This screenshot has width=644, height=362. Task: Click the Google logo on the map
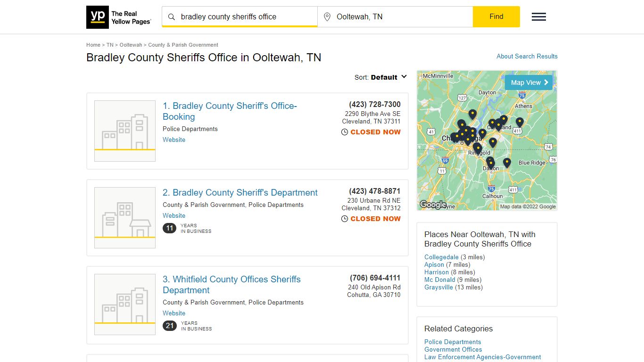pos(433,205)
